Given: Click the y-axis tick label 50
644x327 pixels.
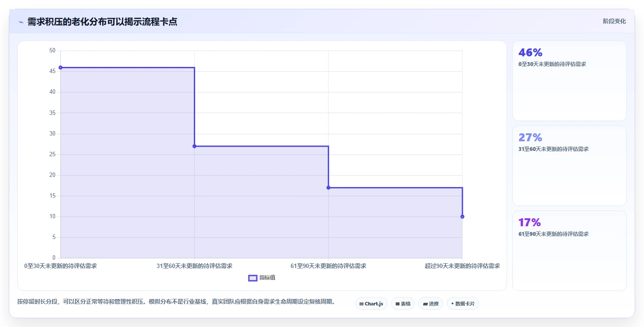Looking at the screenshot, I should click(52, 51).
